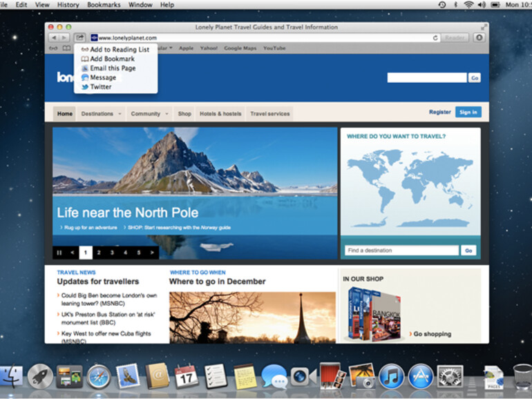This screenshot has width=532, height=399.
Task: Open FaceTime camera icon in Dock
Action: [x=303, y=376]
